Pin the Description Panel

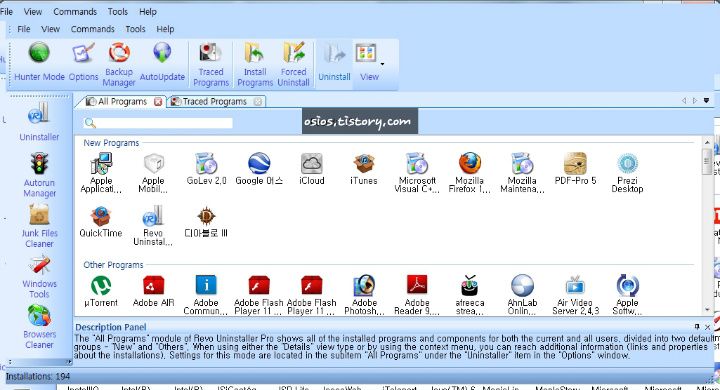[x=697, y=327]
